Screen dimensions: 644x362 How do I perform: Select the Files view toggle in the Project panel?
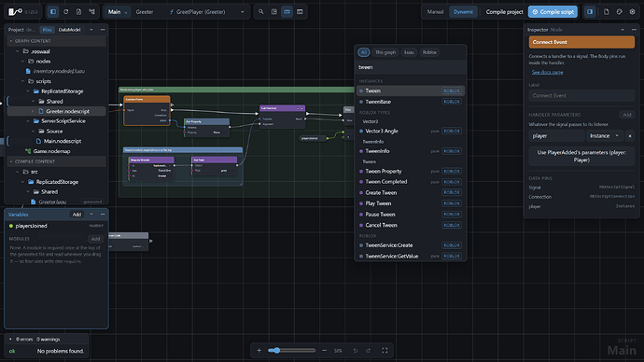48,30
